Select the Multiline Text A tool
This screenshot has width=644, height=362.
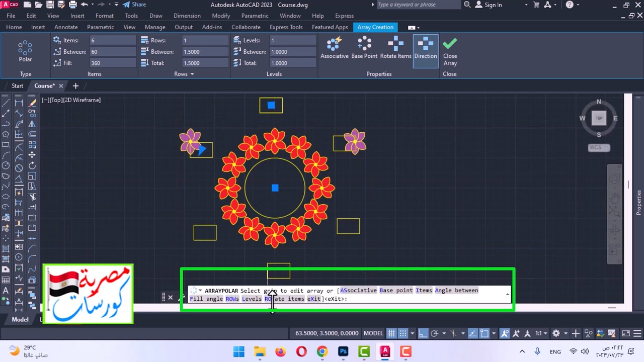click(6, 291)
